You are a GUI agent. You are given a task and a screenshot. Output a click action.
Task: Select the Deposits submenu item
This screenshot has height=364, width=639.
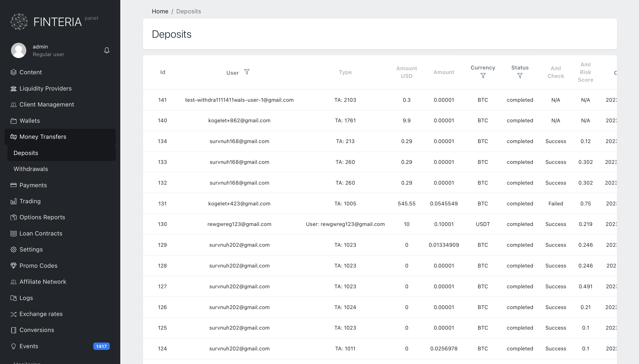(26, 153)
